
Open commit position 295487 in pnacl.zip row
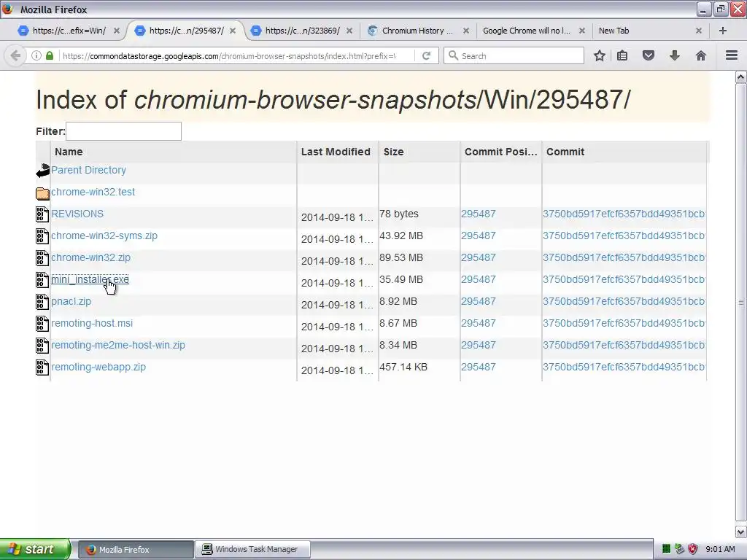(479, 301)
